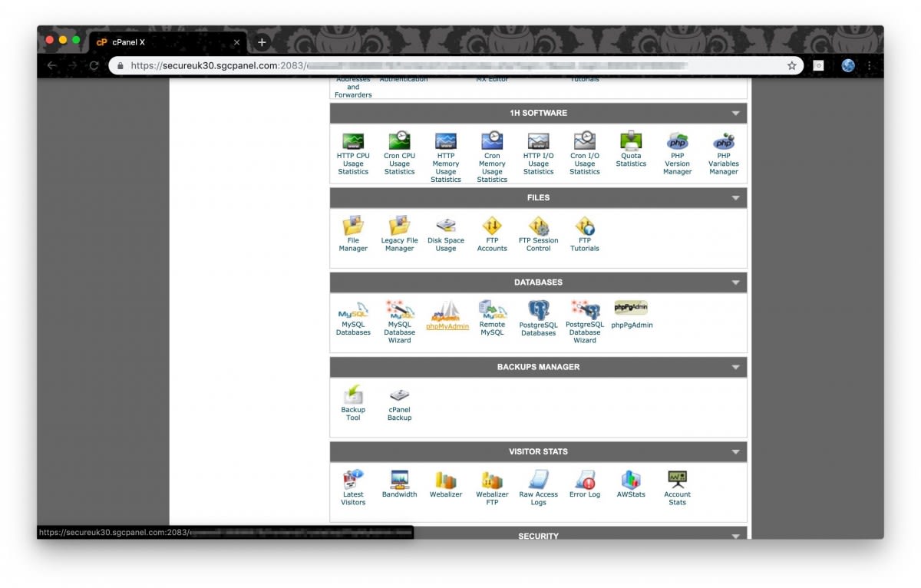Reload the current page
Viewport: 921px width, 588px height.
(x=94, y=66)
